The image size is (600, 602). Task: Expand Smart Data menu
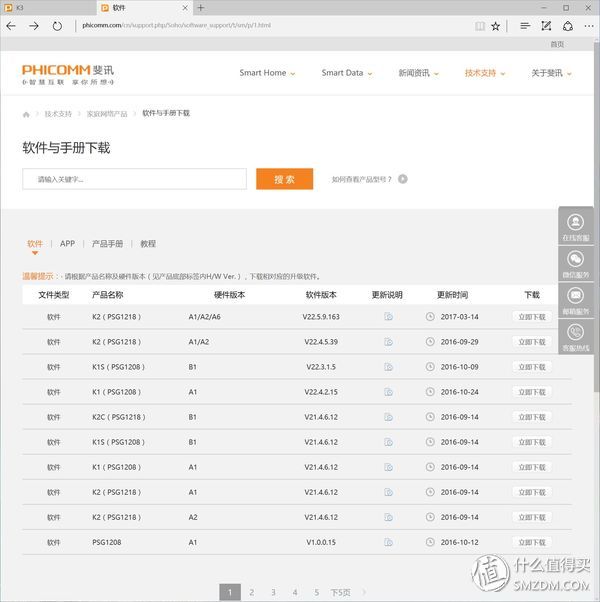(x=347, y=73)
